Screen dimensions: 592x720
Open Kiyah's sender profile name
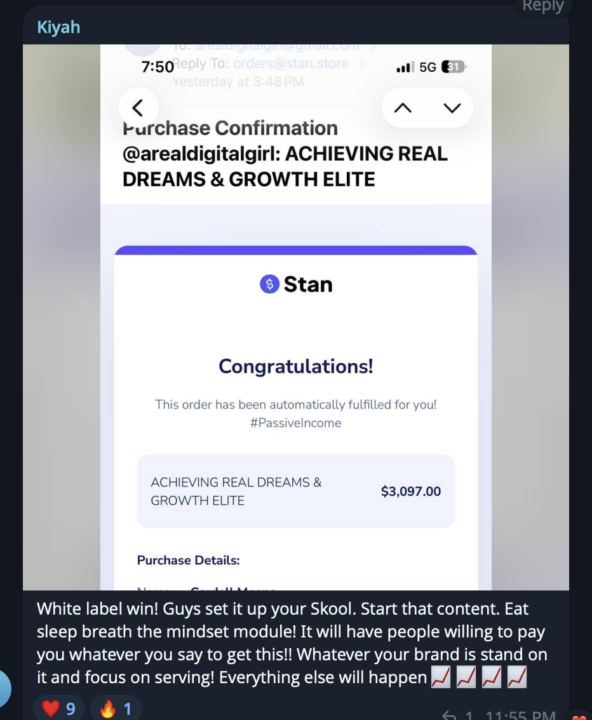[x=58, y=27]
